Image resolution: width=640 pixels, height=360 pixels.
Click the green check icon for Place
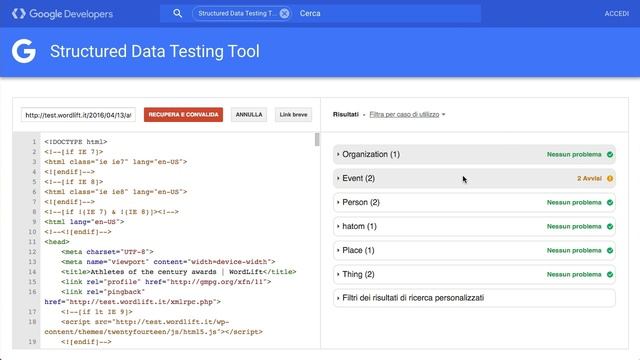(x=610, y=251)
